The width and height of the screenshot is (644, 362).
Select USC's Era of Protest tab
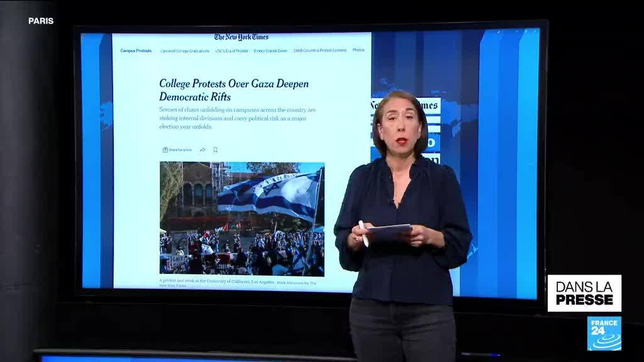tap(231, 51)
